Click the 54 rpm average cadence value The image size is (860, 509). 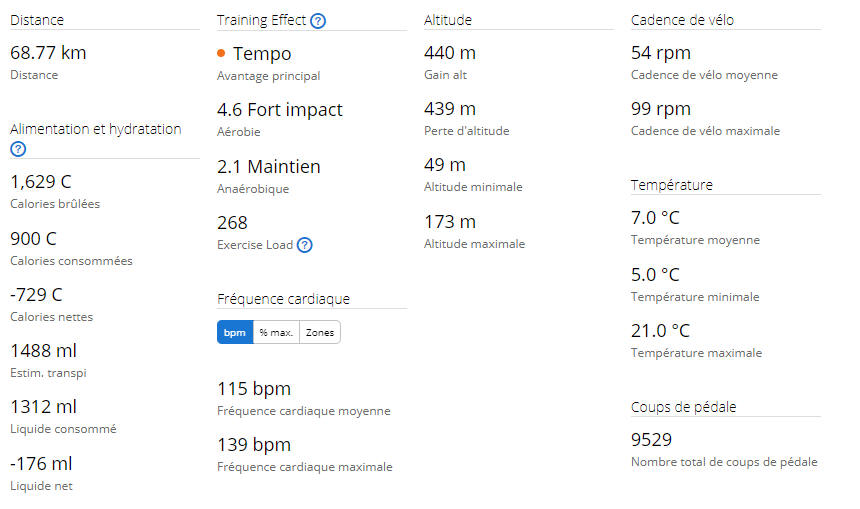(661, 53)
